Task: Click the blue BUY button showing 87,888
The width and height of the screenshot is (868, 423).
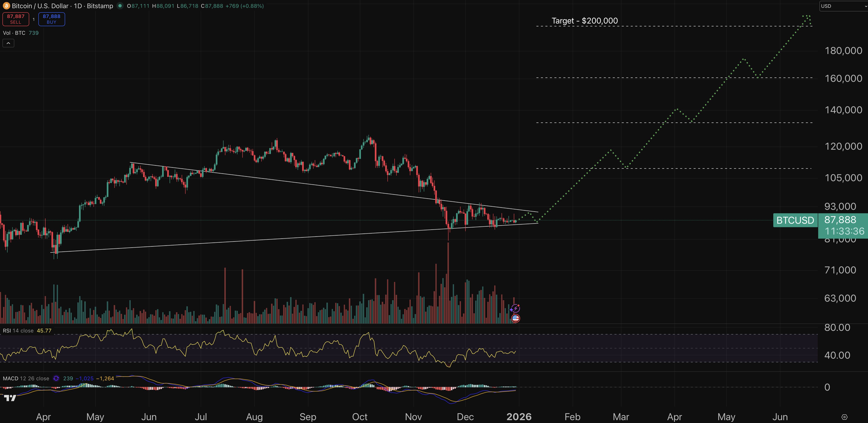Action: [x=52, y=19]
